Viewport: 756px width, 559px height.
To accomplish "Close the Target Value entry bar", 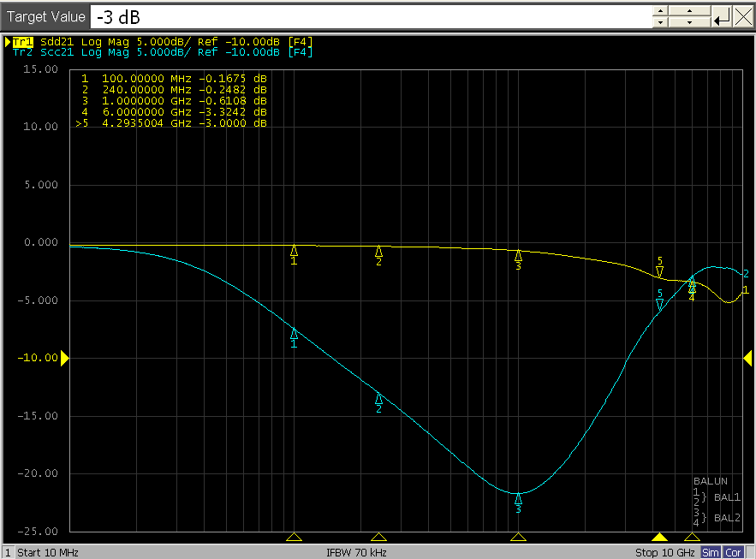I will tap(743, 16).
